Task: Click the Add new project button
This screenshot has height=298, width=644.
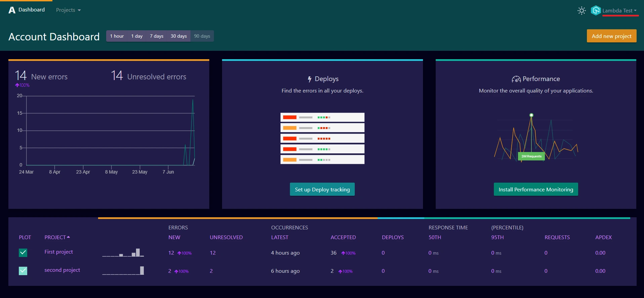Action: pos(611,36)
